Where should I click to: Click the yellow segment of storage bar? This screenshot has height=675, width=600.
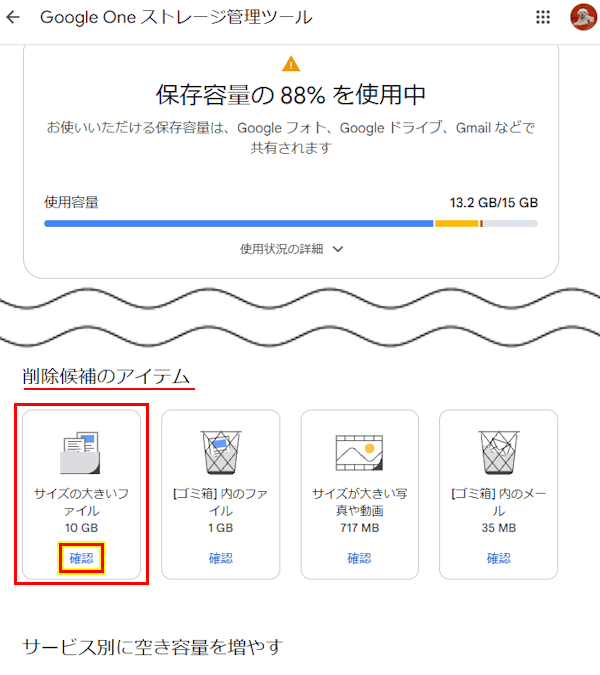(457, 223)
